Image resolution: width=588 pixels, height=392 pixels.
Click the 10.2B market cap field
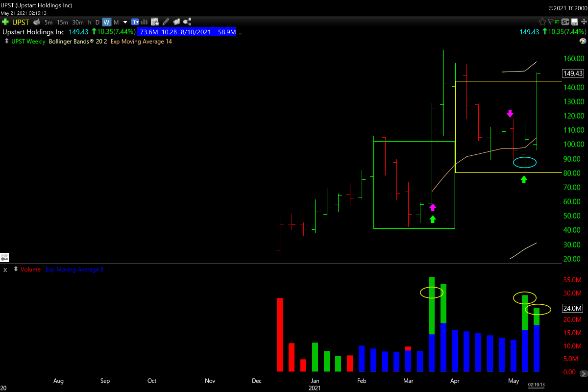[169, 32]
